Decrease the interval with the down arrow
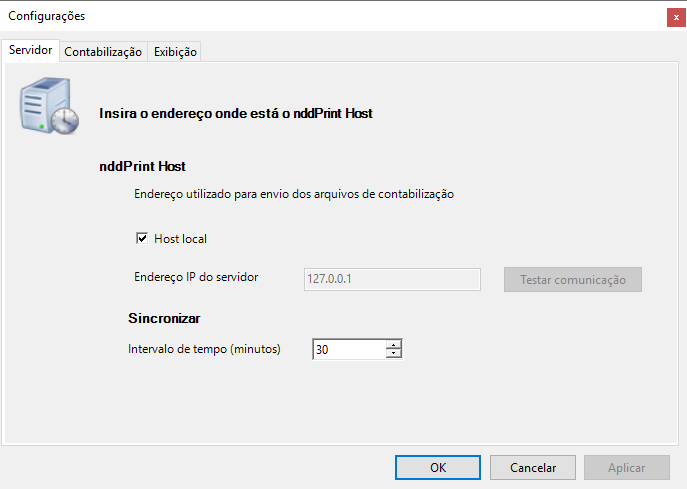 (394, 354)
